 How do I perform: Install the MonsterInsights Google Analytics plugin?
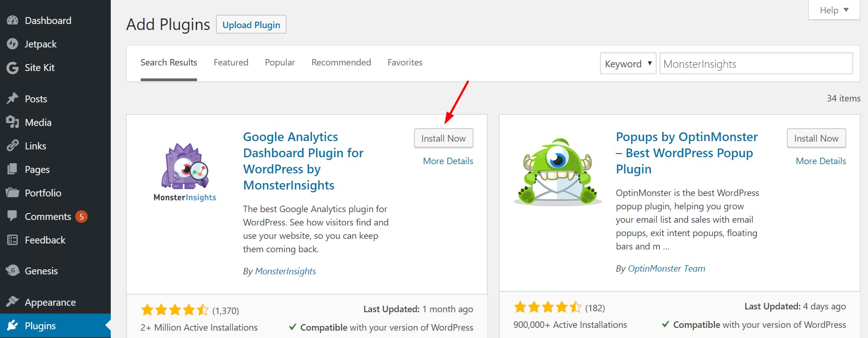coord(443,138)
